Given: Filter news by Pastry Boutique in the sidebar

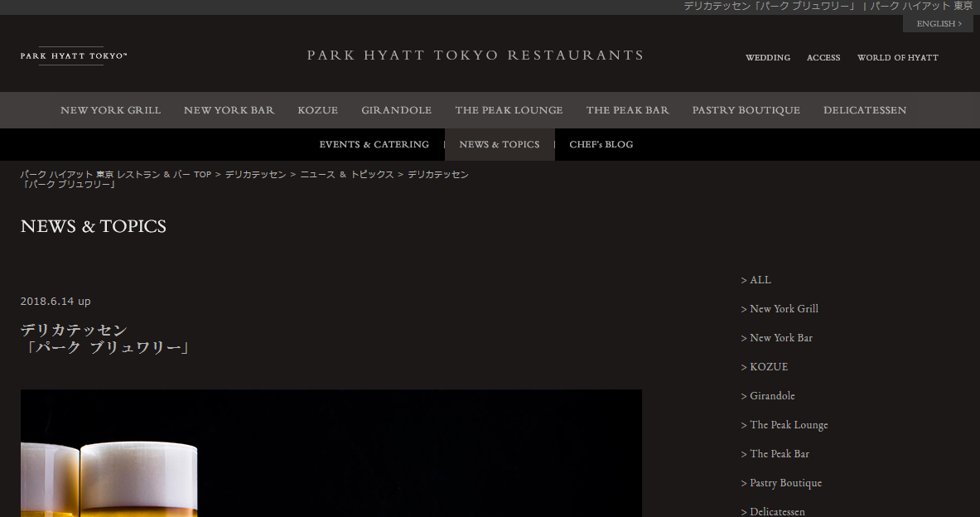Looking at the screenshot, I should pyautogui.click(x=781, y=483).
